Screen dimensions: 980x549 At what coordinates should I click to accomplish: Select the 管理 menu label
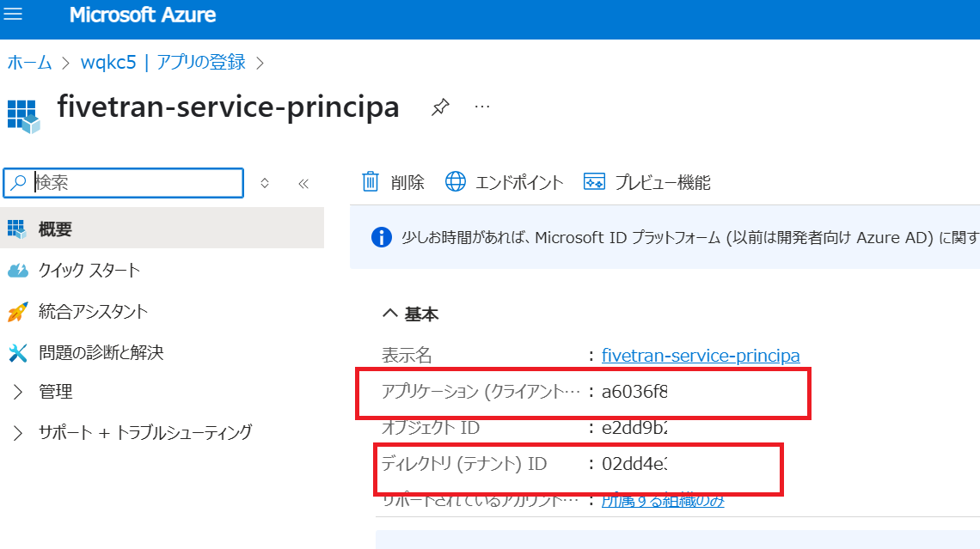pyautogui.click(x=56, y=392)
